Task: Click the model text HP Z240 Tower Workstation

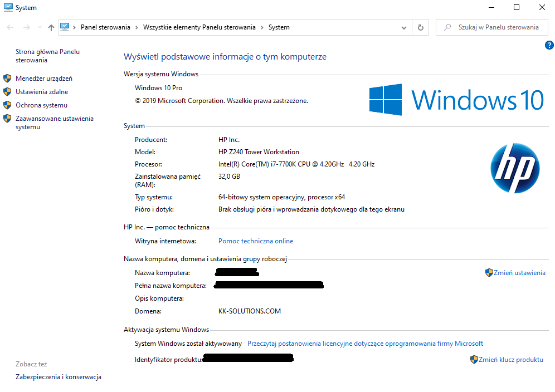Action: [x=259, y=152]
